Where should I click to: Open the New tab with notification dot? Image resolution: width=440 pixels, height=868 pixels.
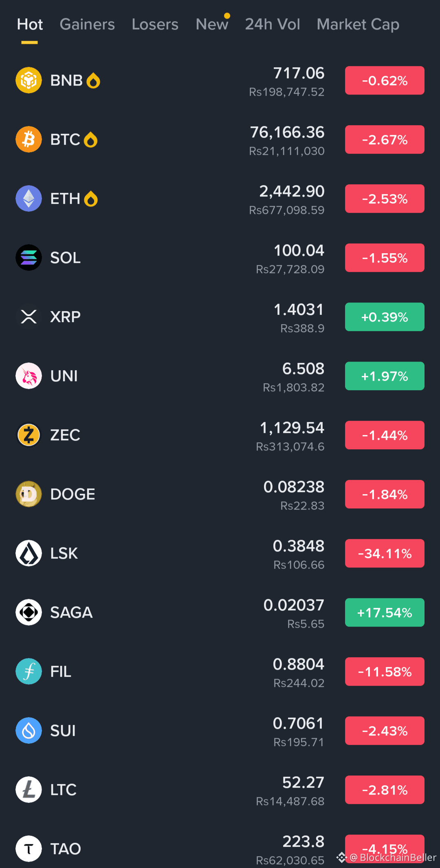[212, 24]
